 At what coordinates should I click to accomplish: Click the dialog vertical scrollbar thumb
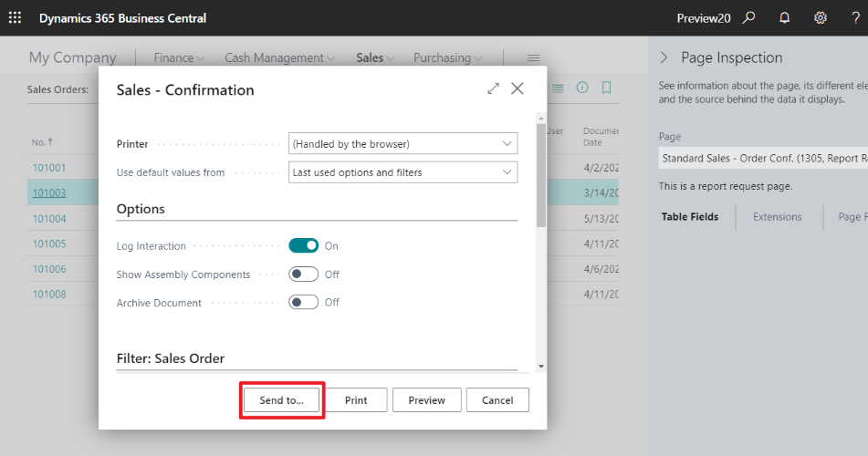coord(541,175)
